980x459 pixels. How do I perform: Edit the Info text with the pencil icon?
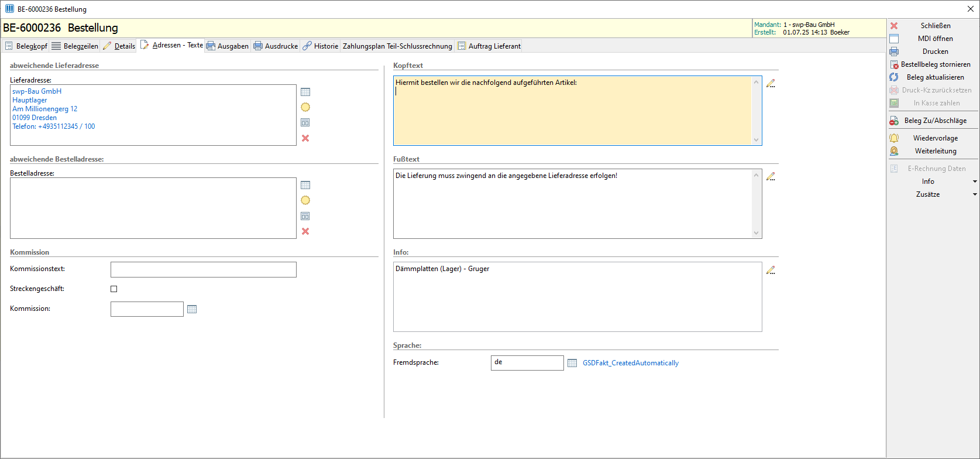click(x=771, y=270)
